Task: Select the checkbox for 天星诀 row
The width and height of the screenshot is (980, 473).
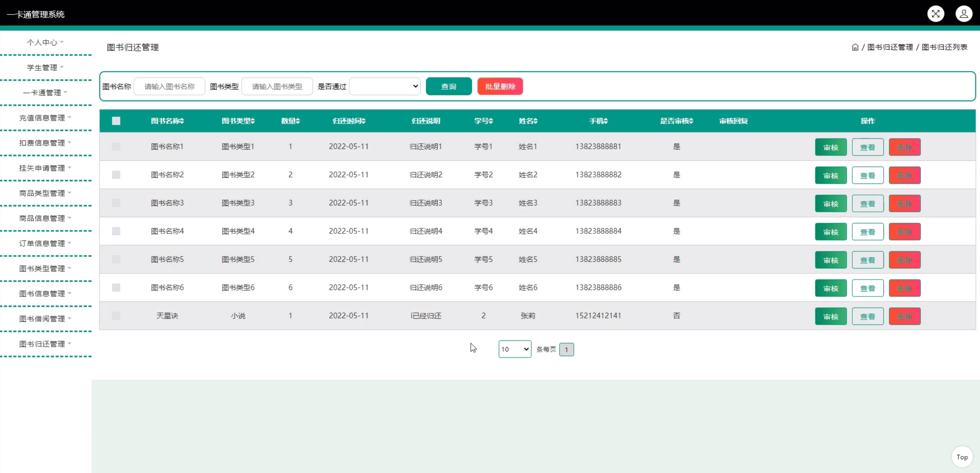Action: coord(116,316)
